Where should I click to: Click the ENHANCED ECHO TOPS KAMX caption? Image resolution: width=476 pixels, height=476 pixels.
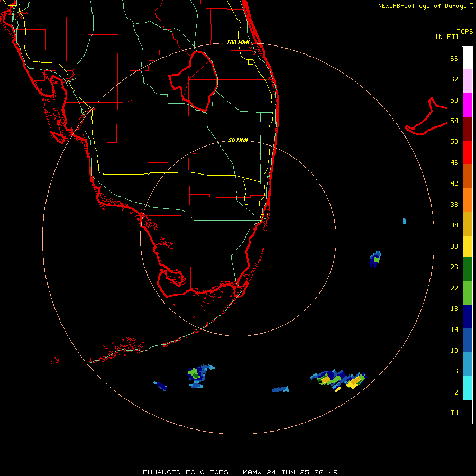[240, 472]
